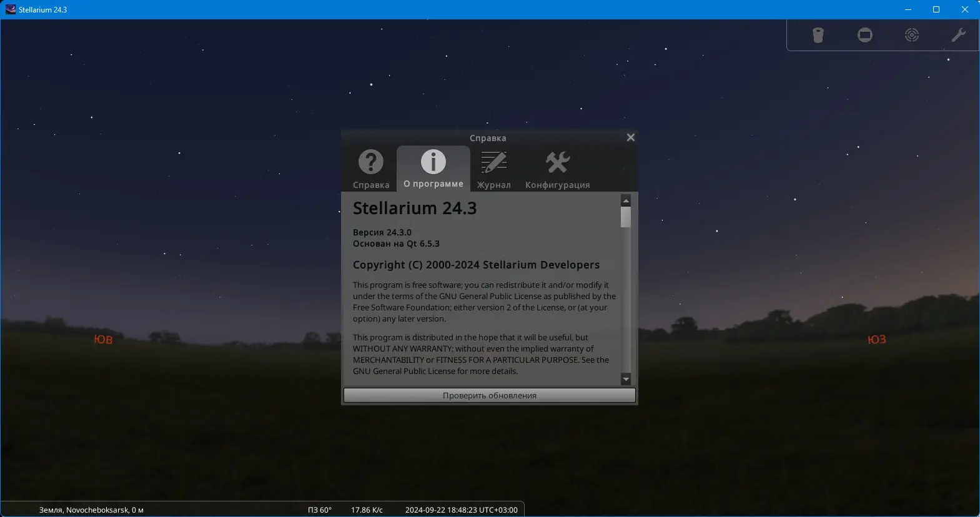The image size is (980, 517).
Task: Click the ЮВ compass direction label
Action: [x=103, y=339]
